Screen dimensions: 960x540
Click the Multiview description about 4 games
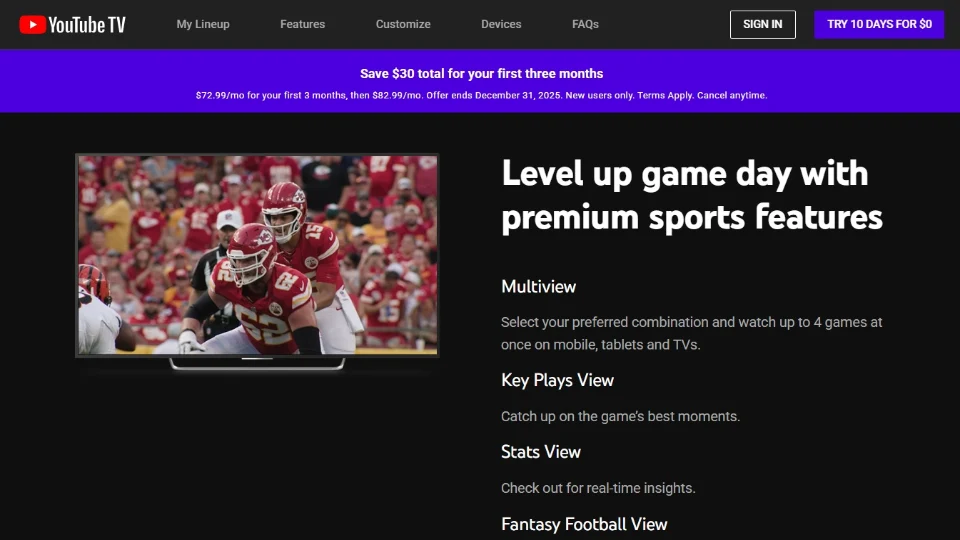click(691, 333)
